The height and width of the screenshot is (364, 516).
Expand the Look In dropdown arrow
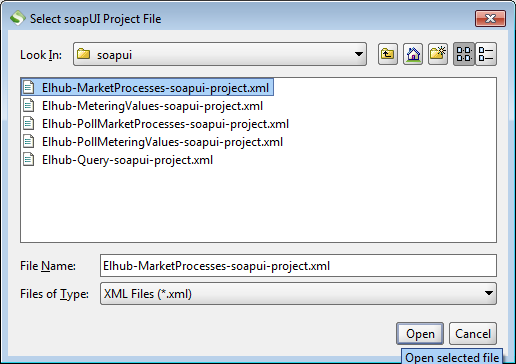[x=359, y=54]
